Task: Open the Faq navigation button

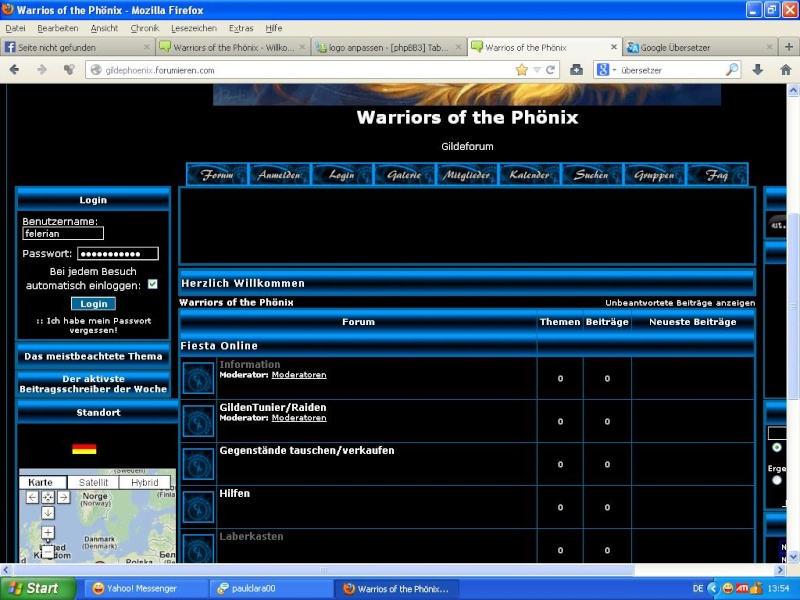Action: (x=717, y=174)
